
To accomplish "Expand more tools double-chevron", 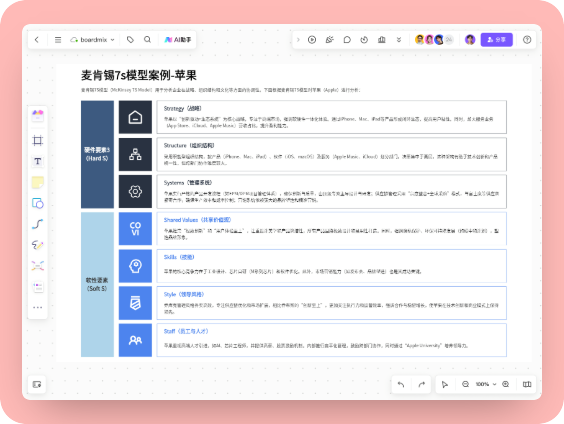I will coord(399,40).
